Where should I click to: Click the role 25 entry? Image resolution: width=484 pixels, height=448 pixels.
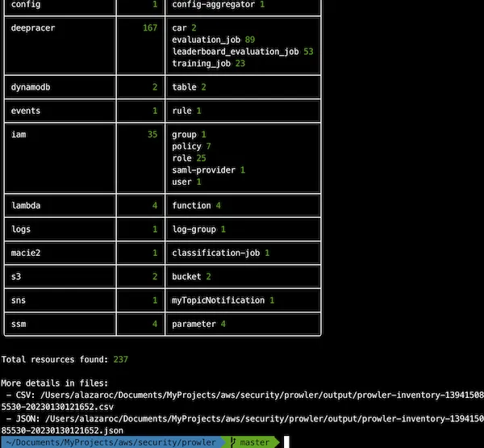point(189,158)
